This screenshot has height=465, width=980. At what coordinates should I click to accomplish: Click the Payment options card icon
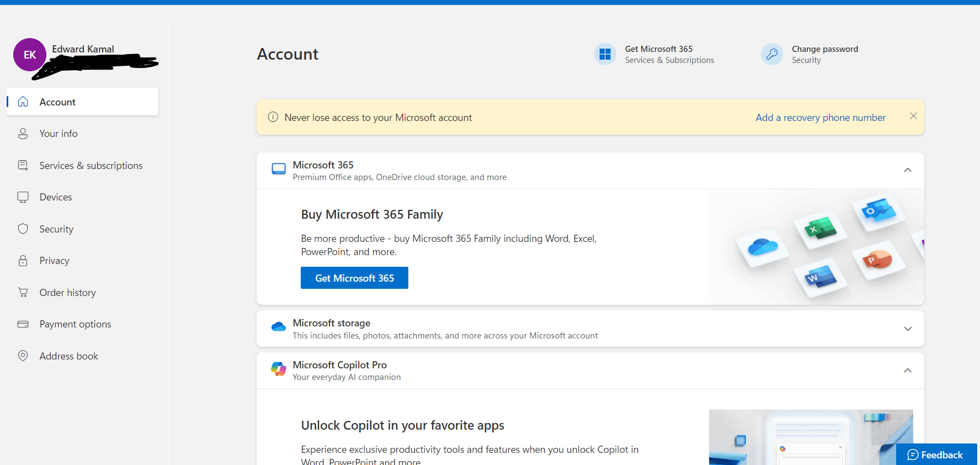(23, 324)
